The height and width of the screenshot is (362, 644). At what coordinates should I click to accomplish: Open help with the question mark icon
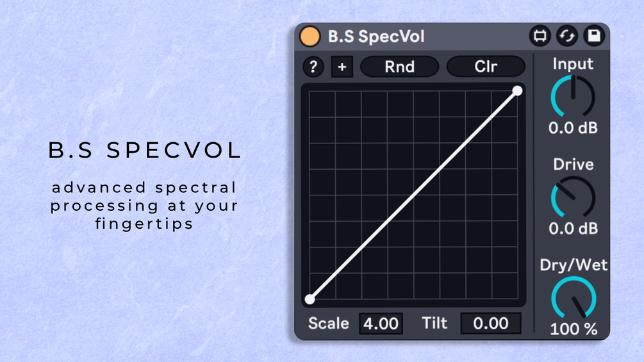click(313, 67)
